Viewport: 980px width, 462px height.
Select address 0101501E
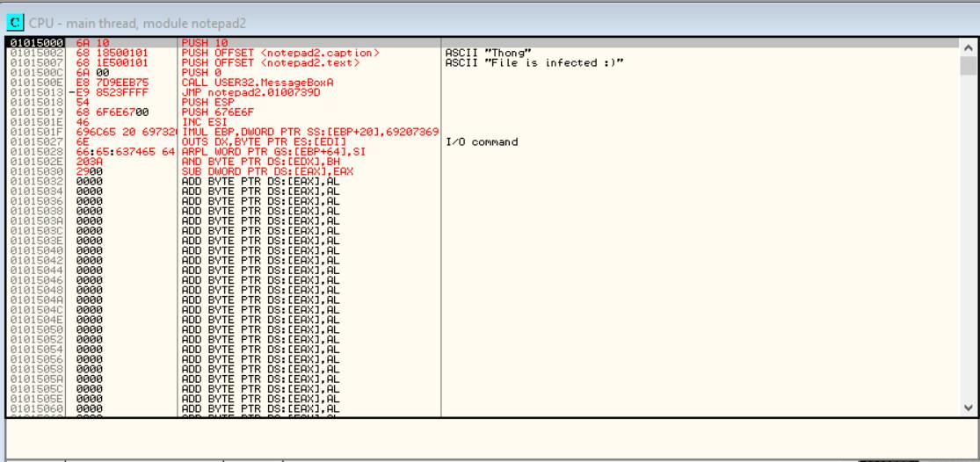click(x=36, y=122)
